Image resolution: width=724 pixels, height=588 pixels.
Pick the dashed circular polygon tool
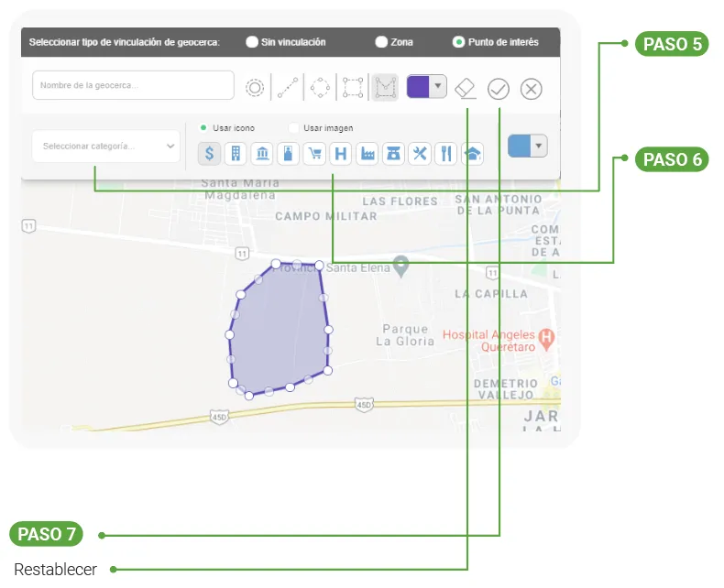tap(320, 88)
